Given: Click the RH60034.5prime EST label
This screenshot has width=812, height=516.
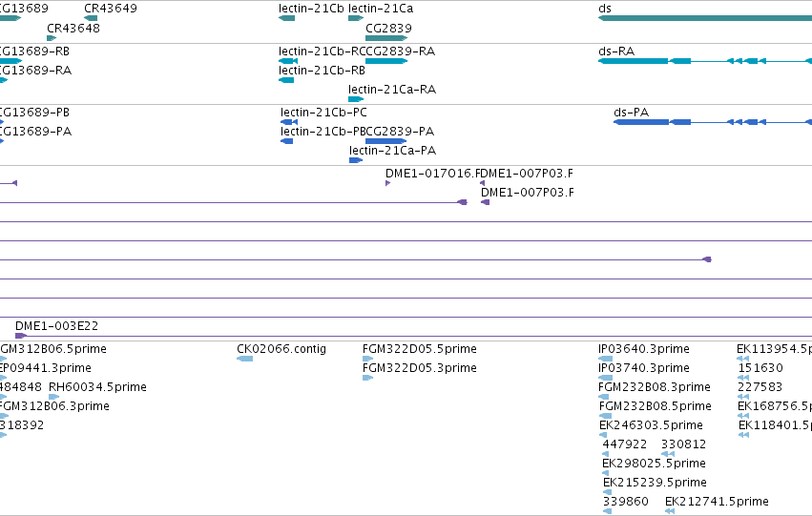Looking at the screenshot, I should click(97, 387).
